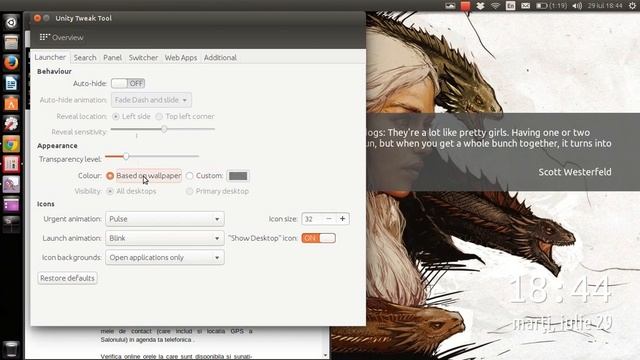Image resolution: width=640 pixels, height=360 pixels.
Task: Open the mail messaging indicator
Action: click(526, 6)
